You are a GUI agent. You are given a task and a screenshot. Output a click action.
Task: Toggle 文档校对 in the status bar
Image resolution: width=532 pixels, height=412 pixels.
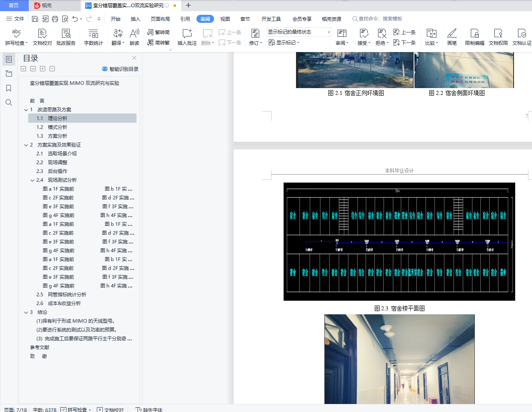coord(110,410)
